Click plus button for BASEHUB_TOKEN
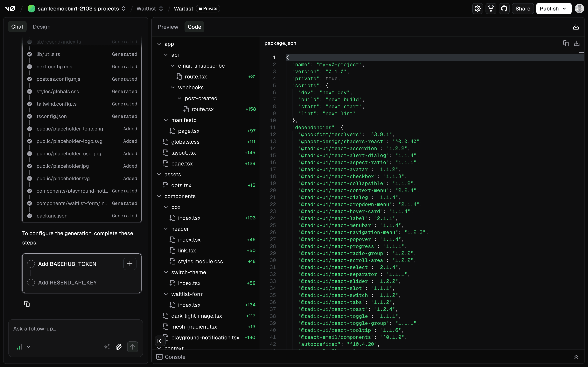The height and width of the screenshot is (367, 588). coord(130,264)
